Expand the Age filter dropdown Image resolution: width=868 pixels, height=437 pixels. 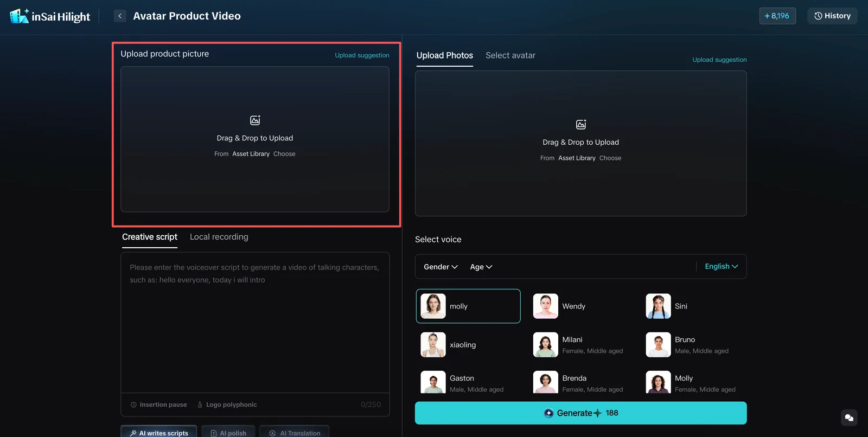481,267
